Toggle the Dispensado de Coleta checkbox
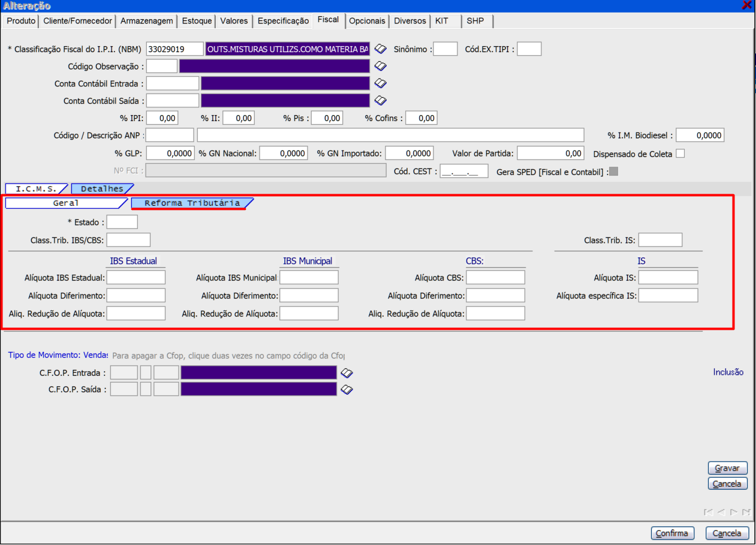756x545 pixels. tap(680, 153)
